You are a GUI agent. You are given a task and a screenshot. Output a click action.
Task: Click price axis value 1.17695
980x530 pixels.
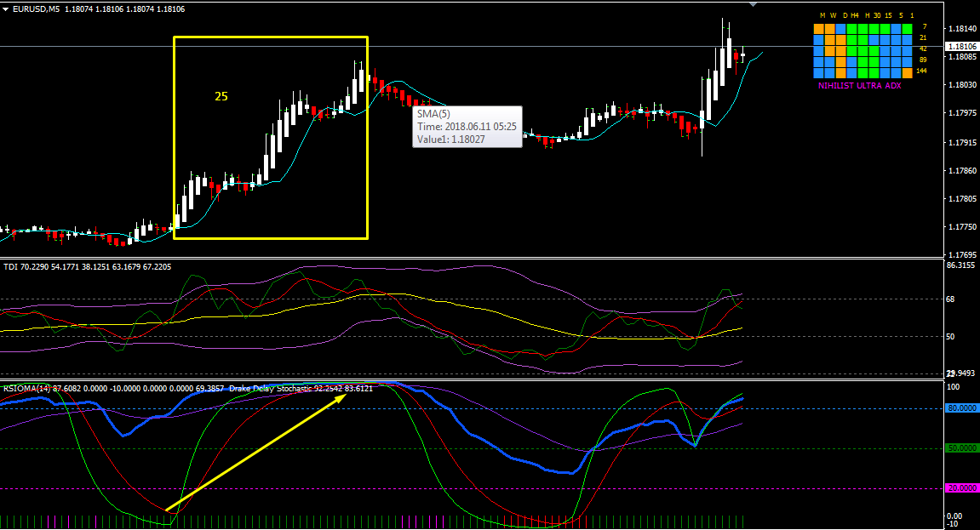coord(962,255)
